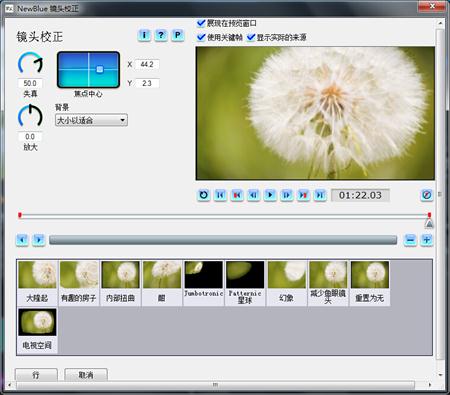Click the dandelion preview image
Image resolution: width=450 pixels, height=395 pixels.
(315, 113)
